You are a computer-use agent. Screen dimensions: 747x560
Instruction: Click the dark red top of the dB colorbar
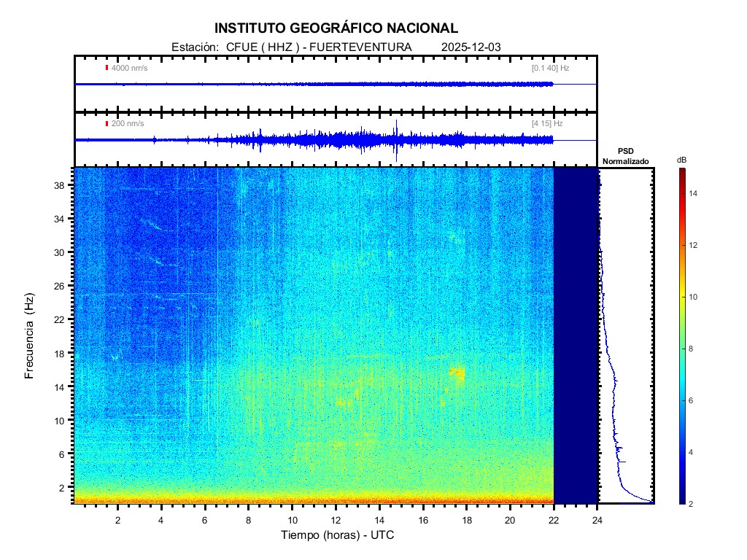click(681, 171)
